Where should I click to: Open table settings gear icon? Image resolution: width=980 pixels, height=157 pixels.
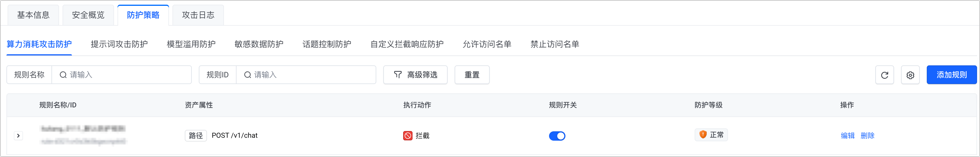pos(910,75)
